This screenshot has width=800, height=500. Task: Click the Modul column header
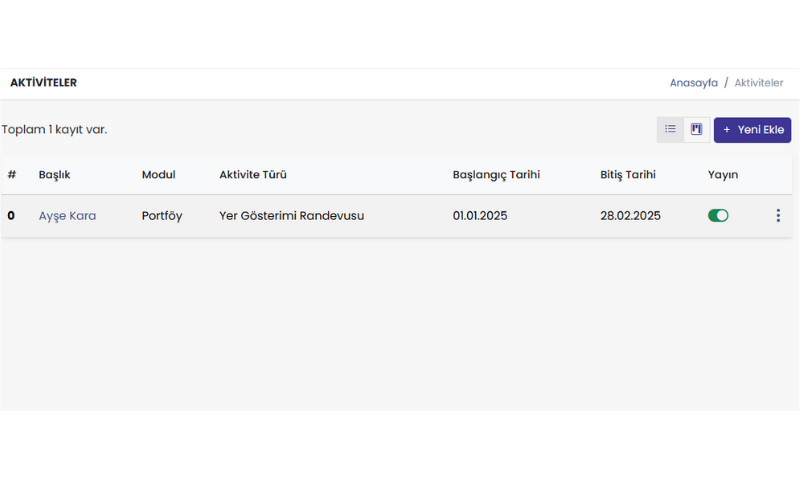pos(158,174)
